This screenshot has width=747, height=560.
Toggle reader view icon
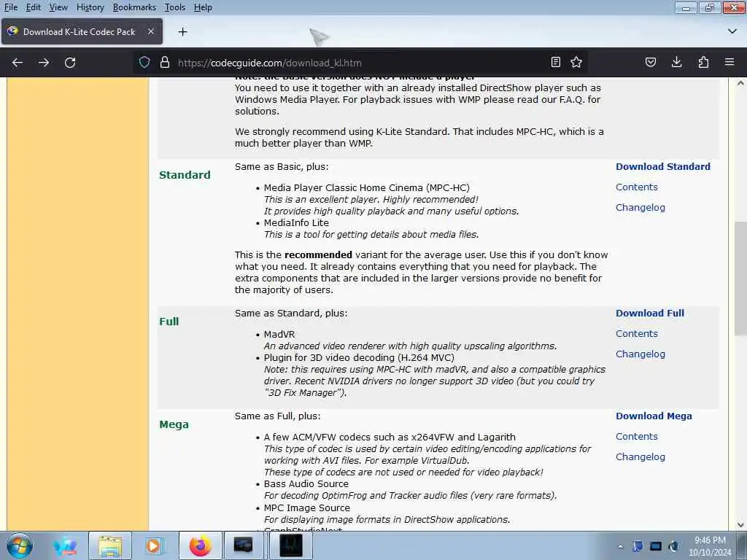[x=555, y=63]
